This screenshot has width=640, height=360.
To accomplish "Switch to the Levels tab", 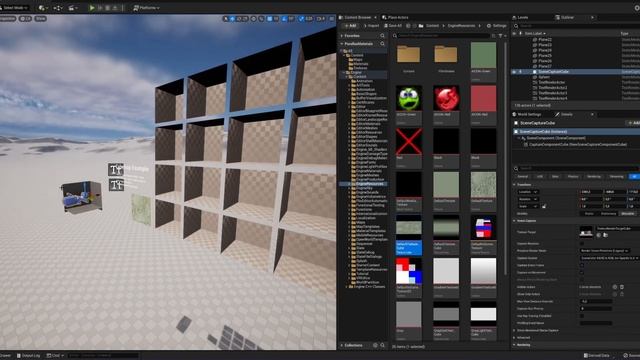I will pos(520,17).
